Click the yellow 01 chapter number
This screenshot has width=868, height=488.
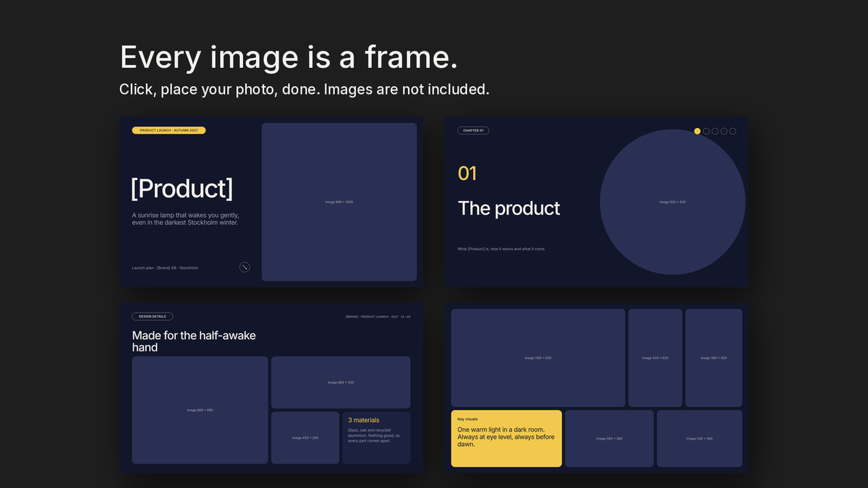click(467, 174)
